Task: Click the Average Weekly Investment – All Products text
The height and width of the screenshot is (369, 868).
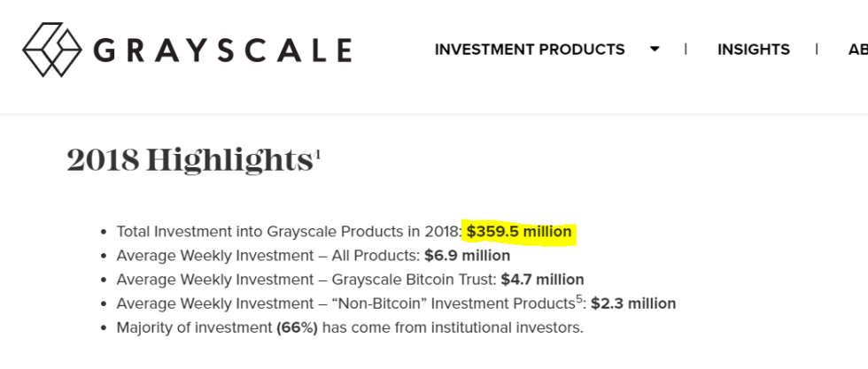Action: pos(267,256)
